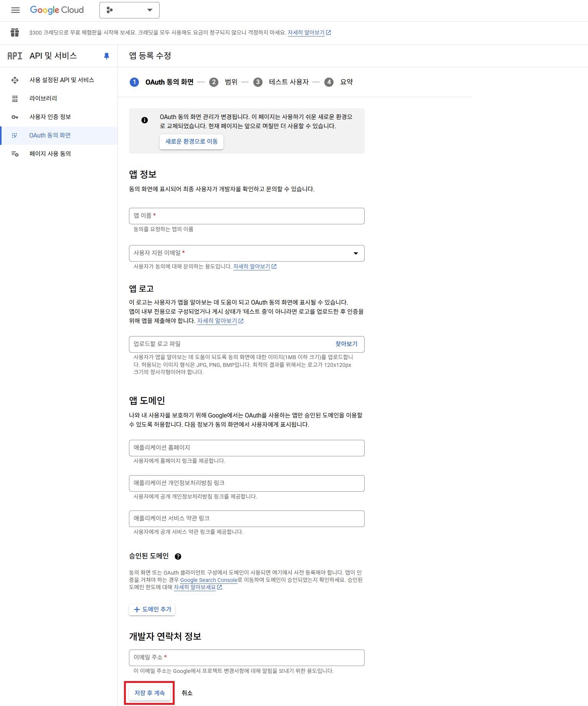Go to 페이지 사용 동의 in sidebar
The width and height of the screenshot is (588, 706).
(x=50, y=154)
